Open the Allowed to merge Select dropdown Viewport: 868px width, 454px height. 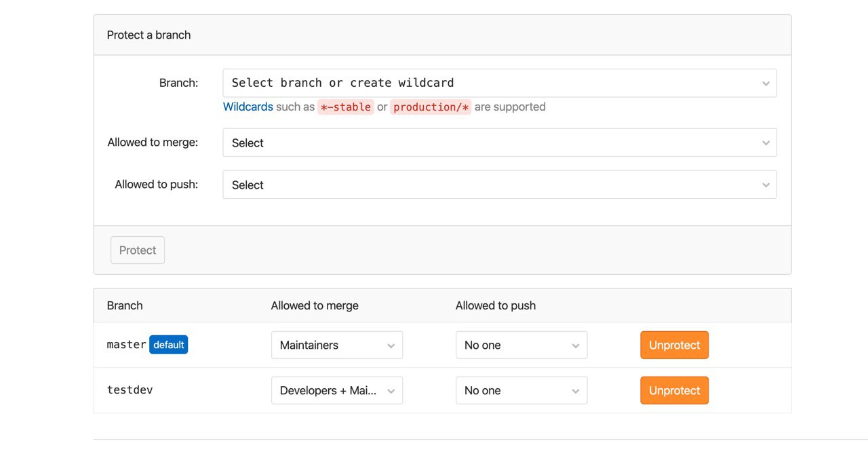tap(500, 143)
